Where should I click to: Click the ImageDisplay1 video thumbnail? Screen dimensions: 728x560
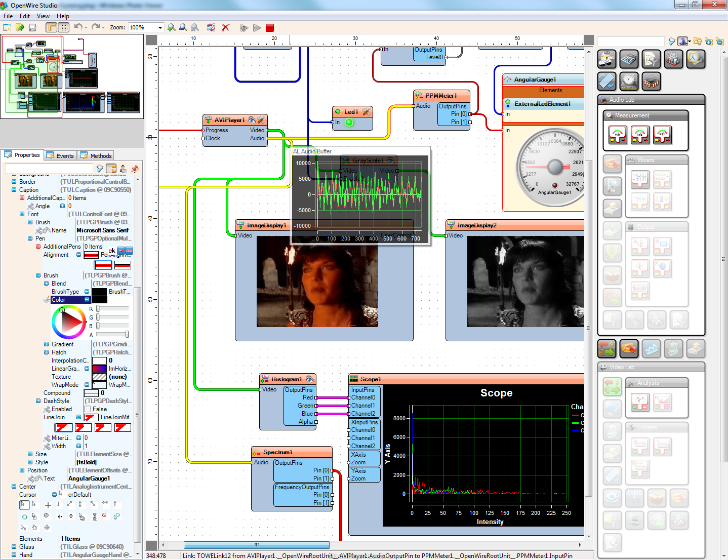pyautogui.click(x=317, y=282)
